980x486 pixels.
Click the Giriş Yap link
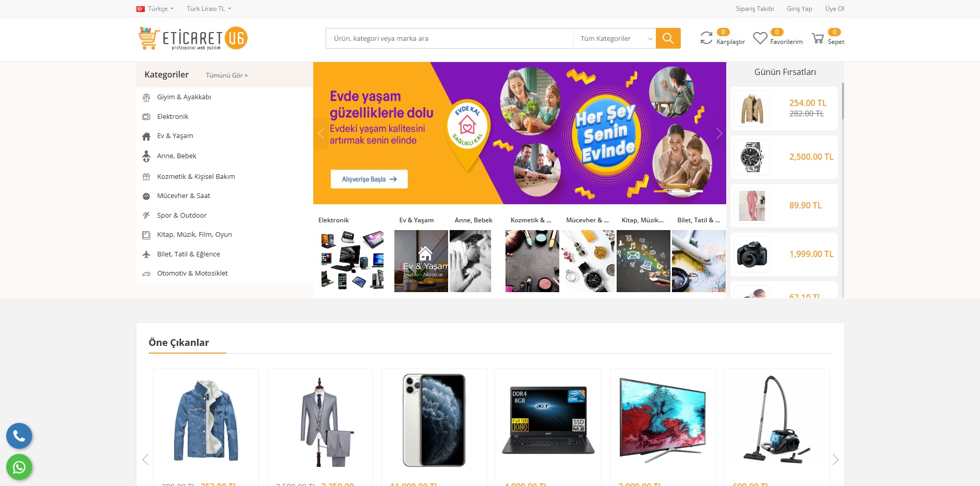point(799,9)
